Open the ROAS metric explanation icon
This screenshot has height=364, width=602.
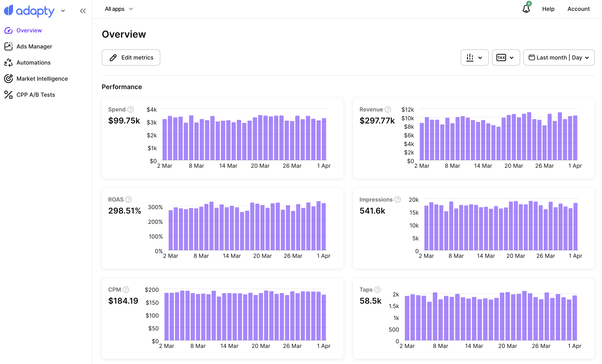(129, 199)
